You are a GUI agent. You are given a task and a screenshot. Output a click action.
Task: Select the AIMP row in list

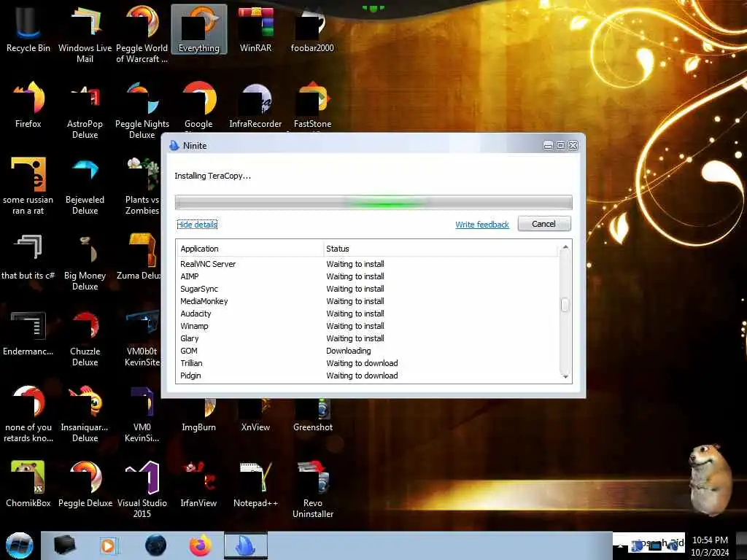point(368,276)
